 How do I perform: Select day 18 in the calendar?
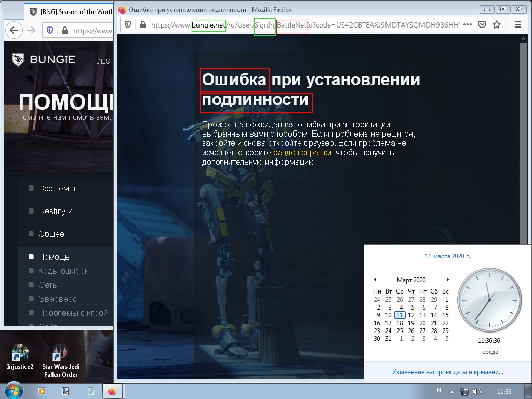(400, 323)
